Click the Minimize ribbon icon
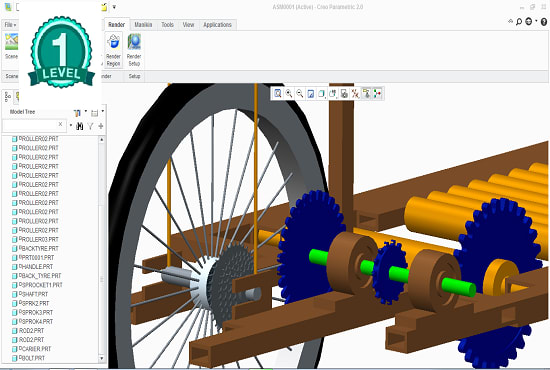 pos(510,21)
